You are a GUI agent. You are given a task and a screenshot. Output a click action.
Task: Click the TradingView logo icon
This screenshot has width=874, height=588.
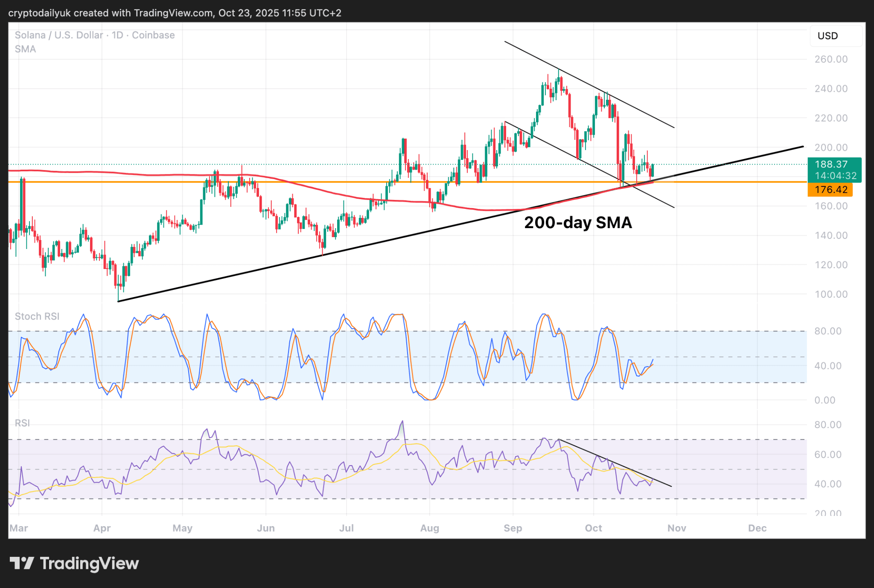coord(21,563)
